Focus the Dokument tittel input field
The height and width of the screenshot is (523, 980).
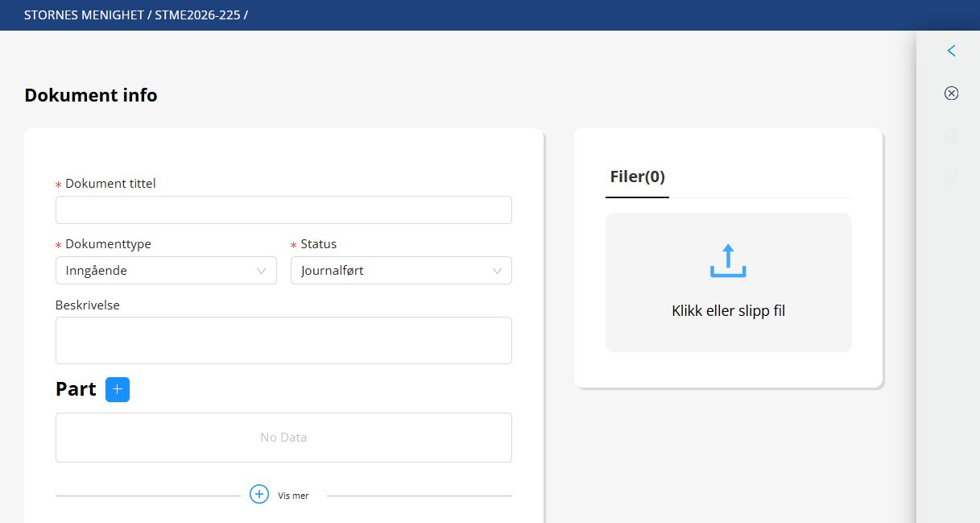pyautogui.click(x=283, y=210)
